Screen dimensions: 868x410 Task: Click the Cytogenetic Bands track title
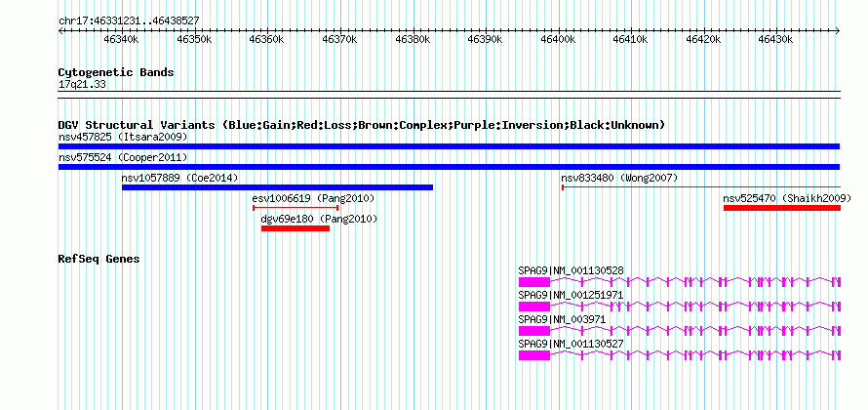coord(116,72)
